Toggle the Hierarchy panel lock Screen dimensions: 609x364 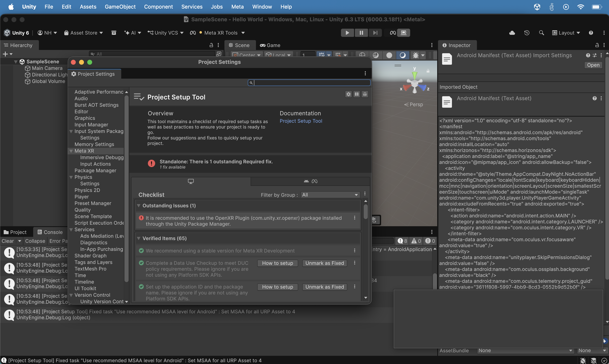[x=211, y=45]
